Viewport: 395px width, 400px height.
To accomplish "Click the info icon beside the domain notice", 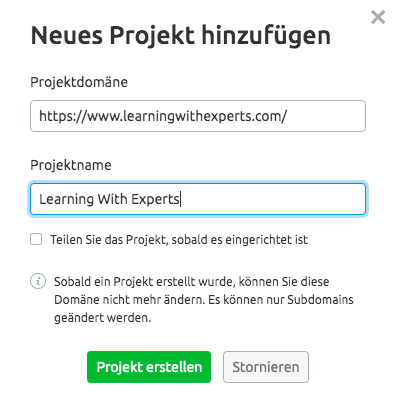I will point(38,281).
